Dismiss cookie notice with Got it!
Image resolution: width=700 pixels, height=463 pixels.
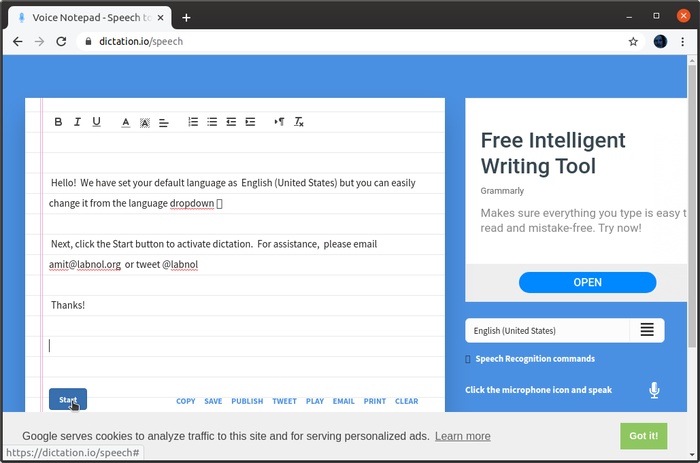click(x=643, y=436)
